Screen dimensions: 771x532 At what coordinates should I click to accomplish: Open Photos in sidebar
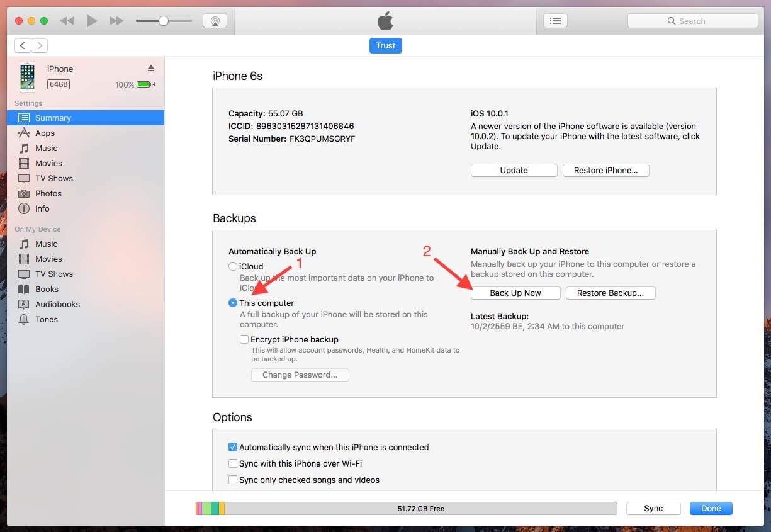[86, 193]
